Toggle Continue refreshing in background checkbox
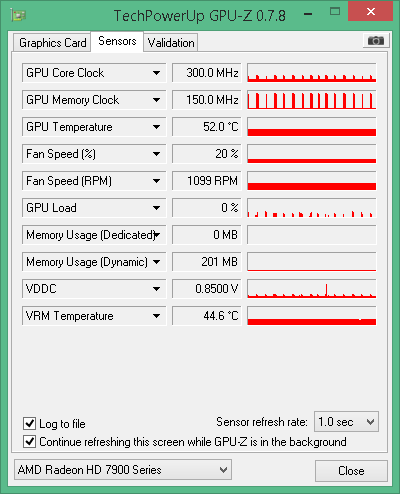400x494 pixels. click(29, 442)
